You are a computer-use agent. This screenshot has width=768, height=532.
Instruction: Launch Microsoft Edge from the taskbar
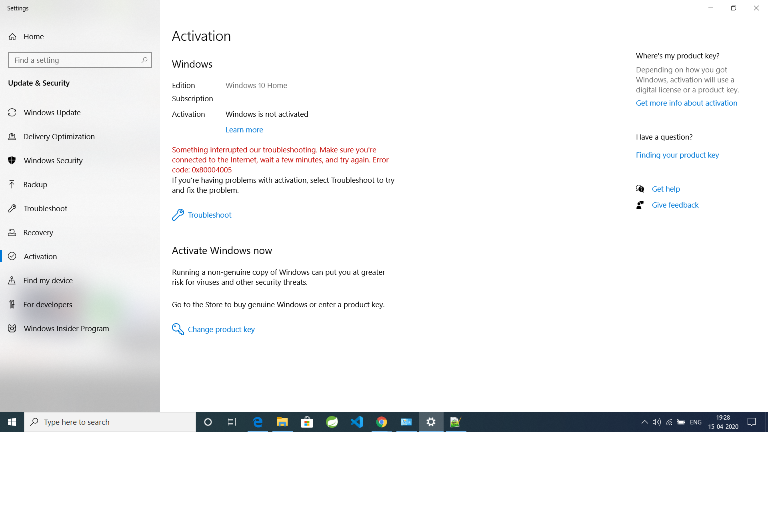258,422
